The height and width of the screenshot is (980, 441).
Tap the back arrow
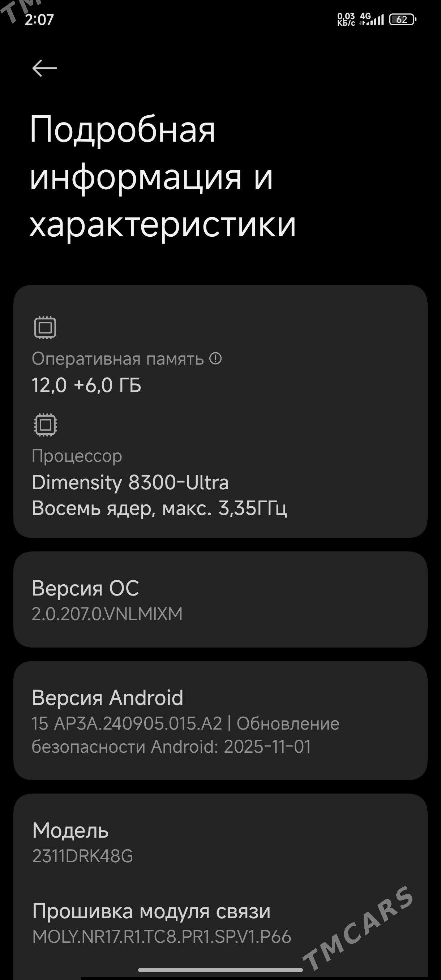point(44,69)
